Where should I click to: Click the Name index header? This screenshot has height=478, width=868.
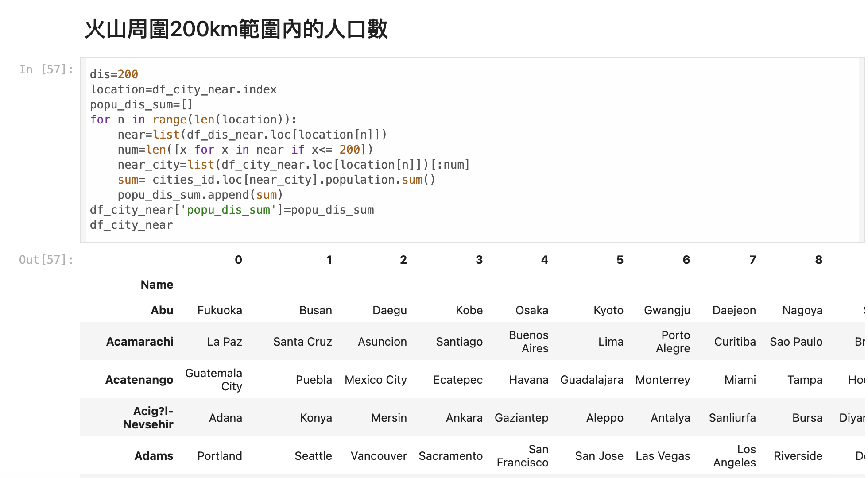coord(157,285)
